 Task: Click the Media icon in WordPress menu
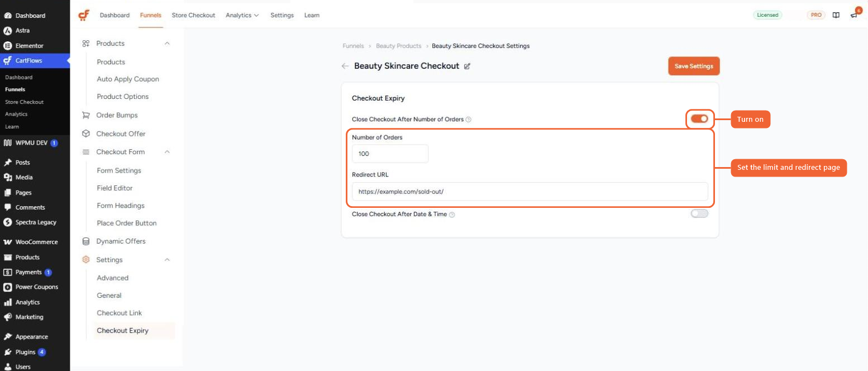point(8,178)
